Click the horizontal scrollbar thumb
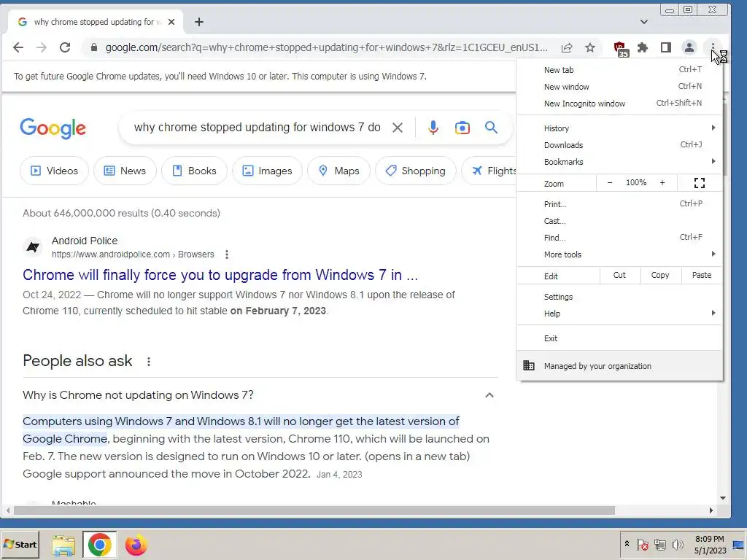The width and height of the screenshot is (747, 560). pyautogui.click(x=314, y=510)
